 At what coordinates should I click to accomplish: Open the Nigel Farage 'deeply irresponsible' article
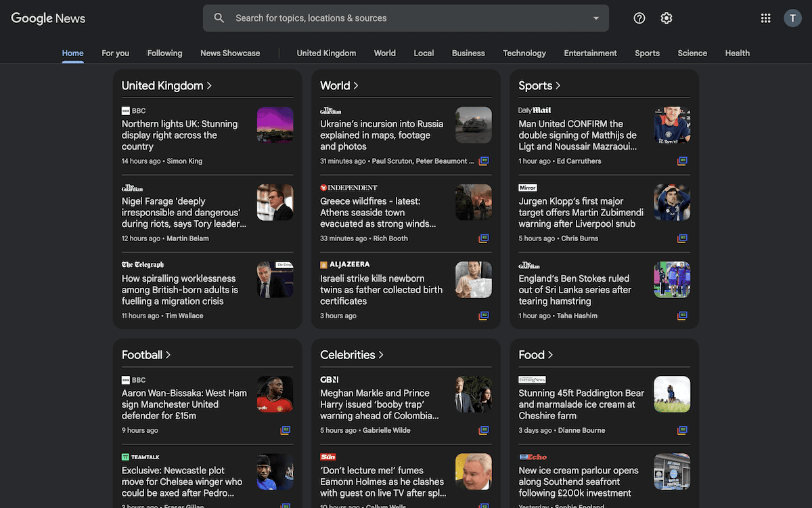(x=184, y=212)
